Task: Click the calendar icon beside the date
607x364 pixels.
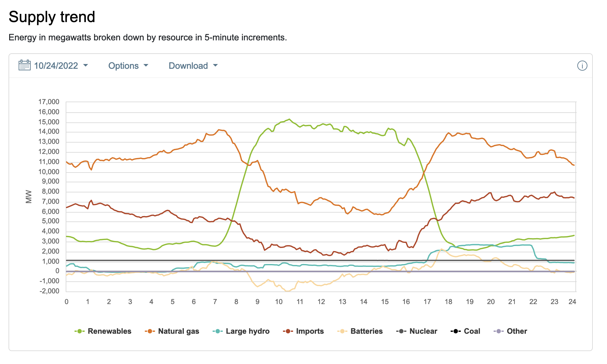Action: [24, 65]
